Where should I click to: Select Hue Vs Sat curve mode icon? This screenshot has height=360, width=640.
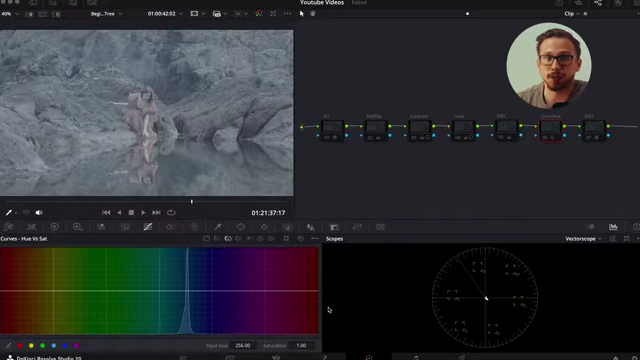coord(228,239)
